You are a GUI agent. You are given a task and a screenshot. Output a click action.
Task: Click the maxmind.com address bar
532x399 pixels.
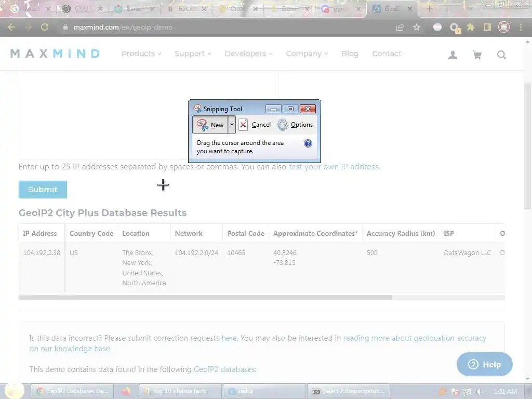tap(224, 27)
